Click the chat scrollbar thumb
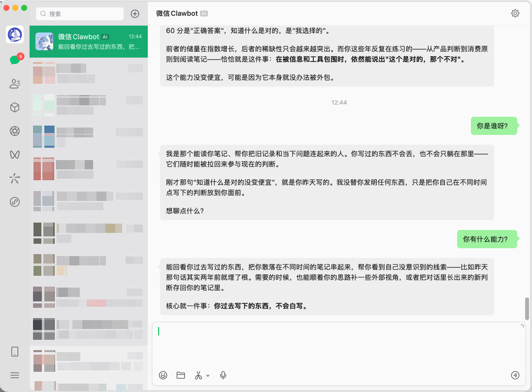Viewport: 532px width, 392px height. tap(527, 309)
